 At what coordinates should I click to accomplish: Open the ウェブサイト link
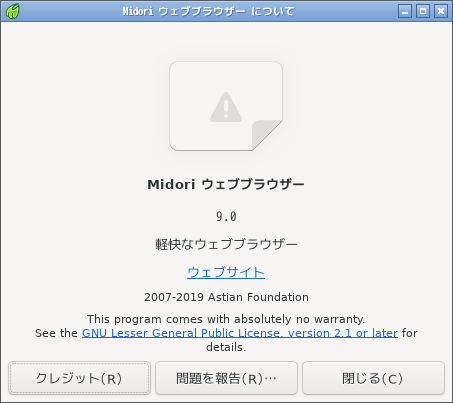[x=226, y=272]
